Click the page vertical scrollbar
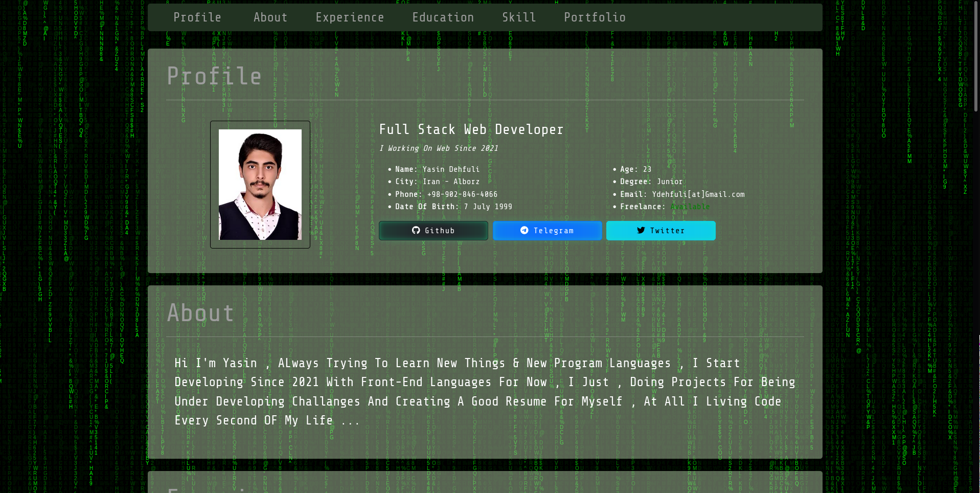The image size is (980, 493). point(977,56)
